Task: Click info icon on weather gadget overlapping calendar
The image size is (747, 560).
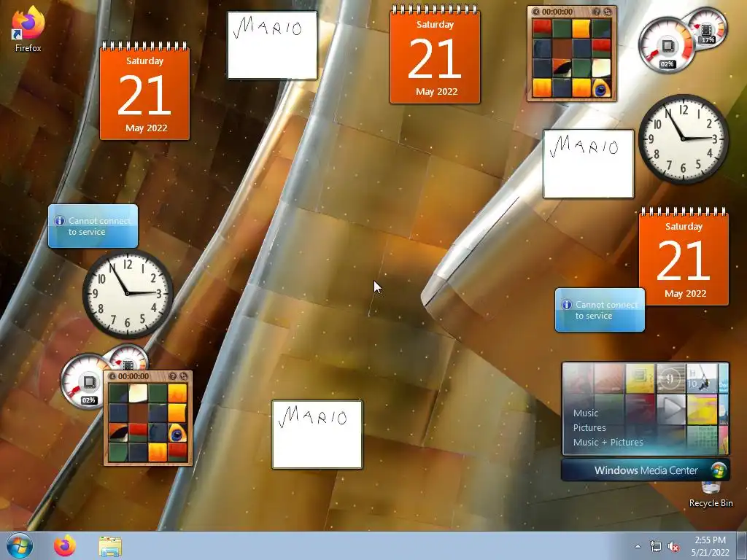Action: coord(566,305)
